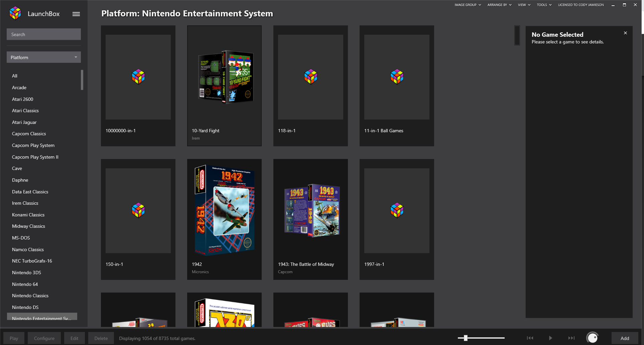The width and height of the screenshot is (644, 345).
Task: Play the music track
Action: 550,338
